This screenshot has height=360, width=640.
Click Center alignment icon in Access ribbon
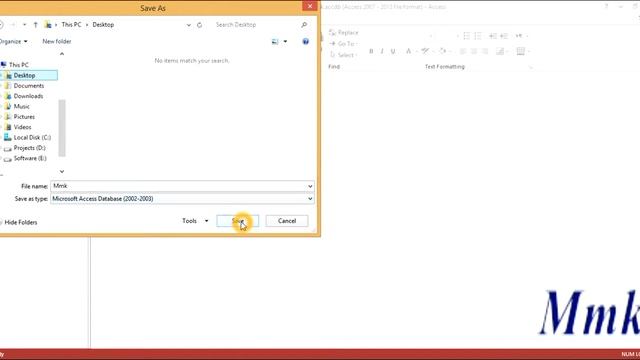click(x=474, y=51)
